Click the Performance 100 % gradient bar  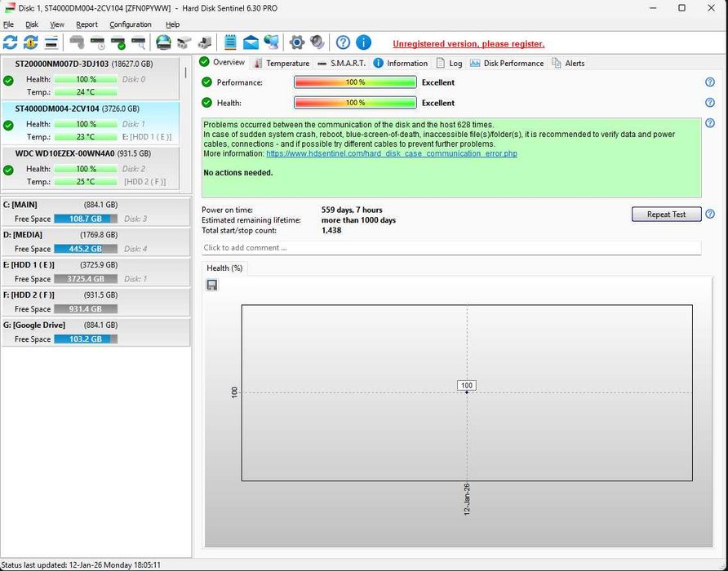[x=355, y=82]
